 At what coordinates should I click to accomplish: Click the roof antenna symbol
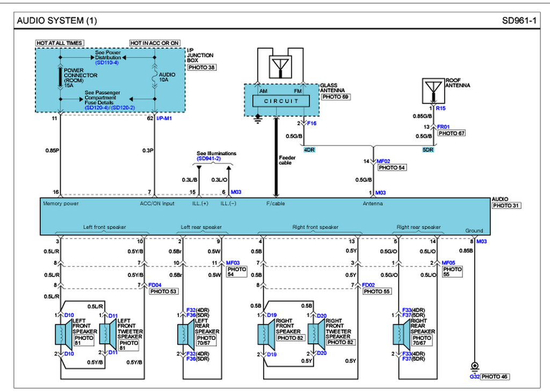point(433,91)
